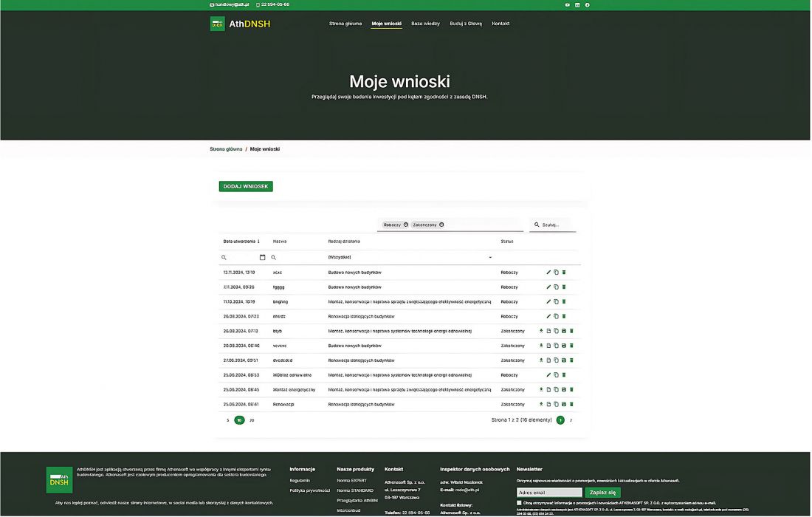Click the AthDNSH logo in the header
Viewport: 812px width, 517px height.
(241, 24)
